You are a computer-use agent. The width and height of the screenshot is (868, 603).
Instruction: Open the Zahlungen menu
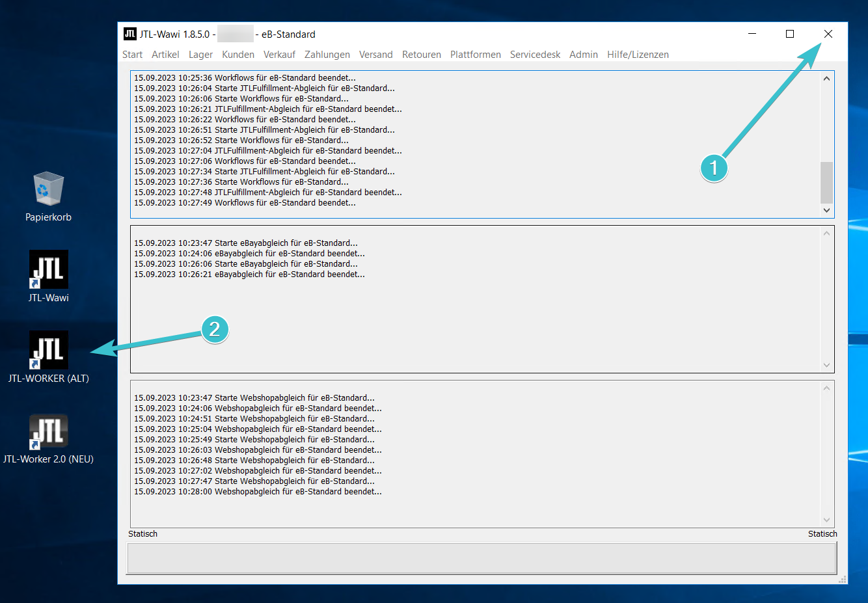[x=327, y=55]
